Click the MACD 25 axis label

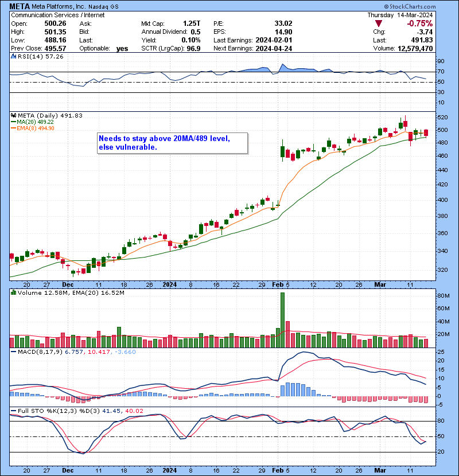tap(441, 352)
